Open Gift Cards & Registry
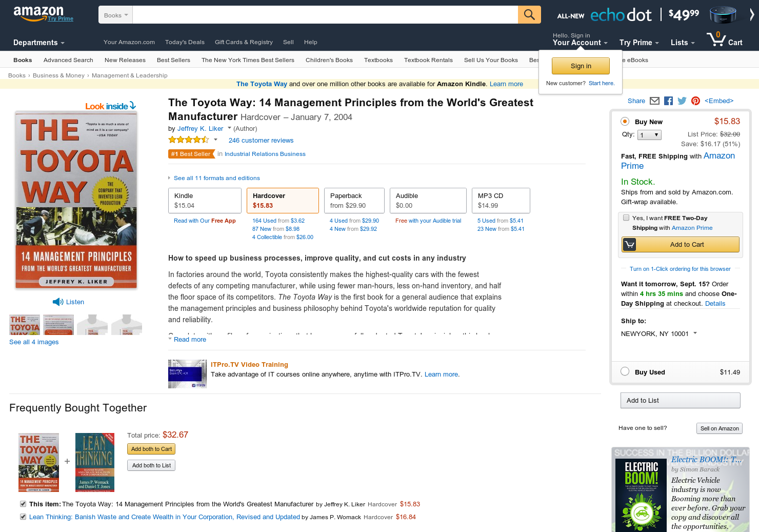The width and height of the screenshot is (759, 532). [x=244, y=42]
